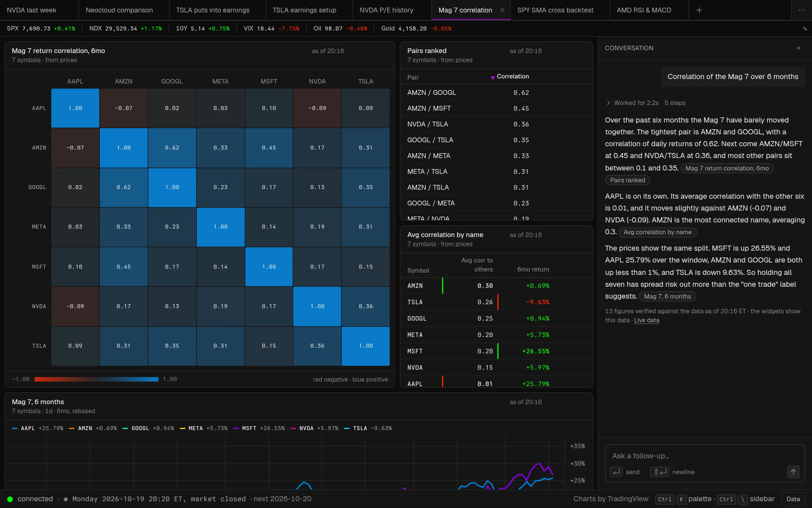
Task: Click the Mag 7, 6 months reference chip
Action: [x=667, y=296]
